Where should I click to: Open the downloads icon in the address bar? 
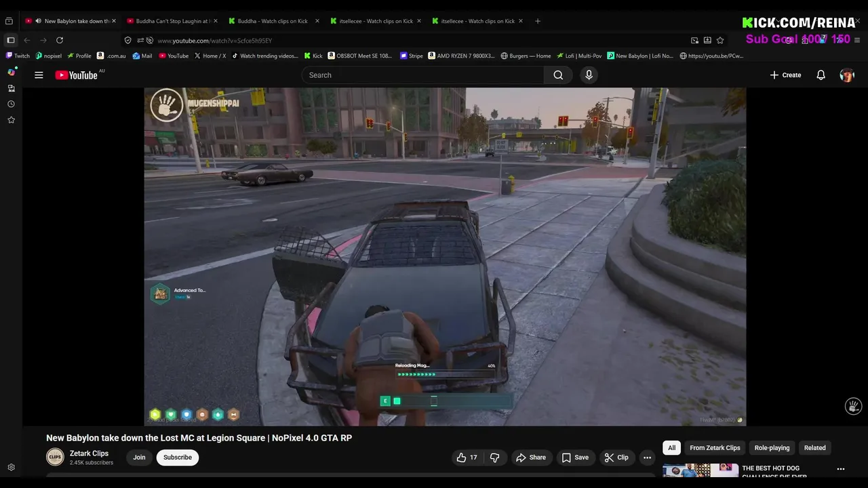pyautogui.click(x=707, y=41)
